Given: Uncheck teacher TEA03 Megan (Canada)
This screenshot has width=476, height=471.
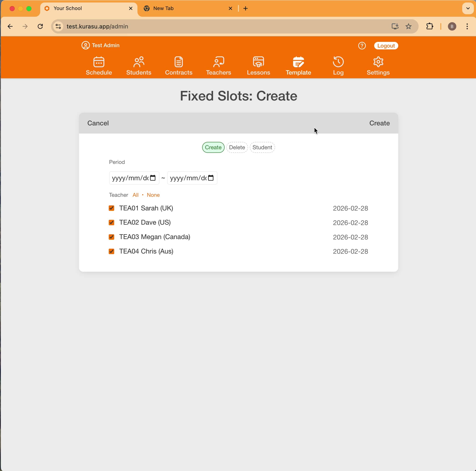Looking at the screenshot, I should (111, 237).
